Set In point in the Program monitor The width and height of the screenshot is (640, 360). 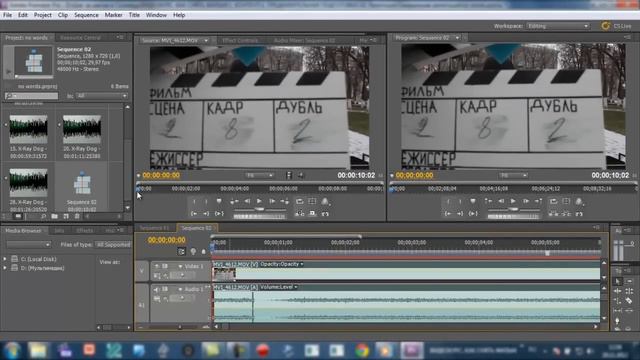click(449, 201)
